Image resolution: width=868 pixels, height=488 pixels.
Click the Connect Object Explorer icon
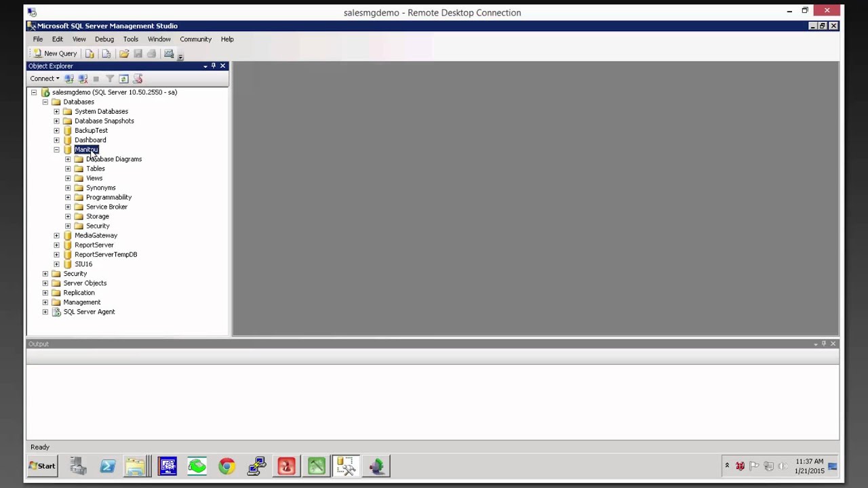pos(69,79)
